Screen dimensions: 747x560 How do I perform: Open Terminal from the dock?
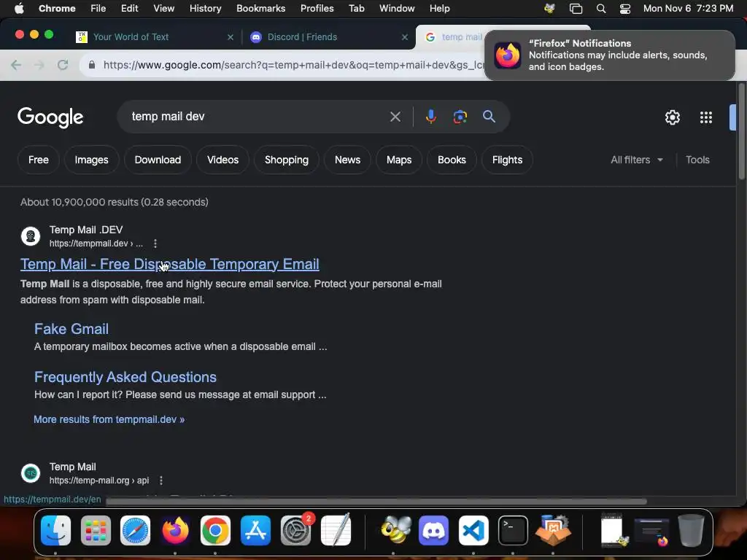click(x=513, y=531)
